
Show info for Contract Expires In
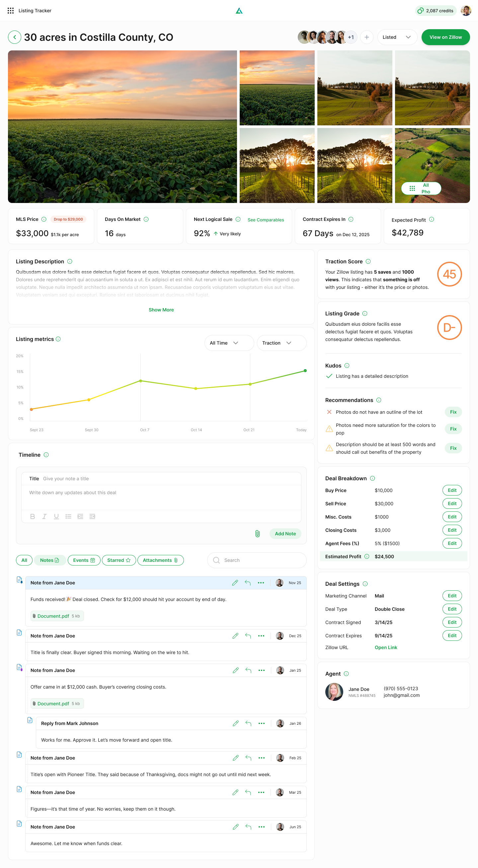(351, 219)
